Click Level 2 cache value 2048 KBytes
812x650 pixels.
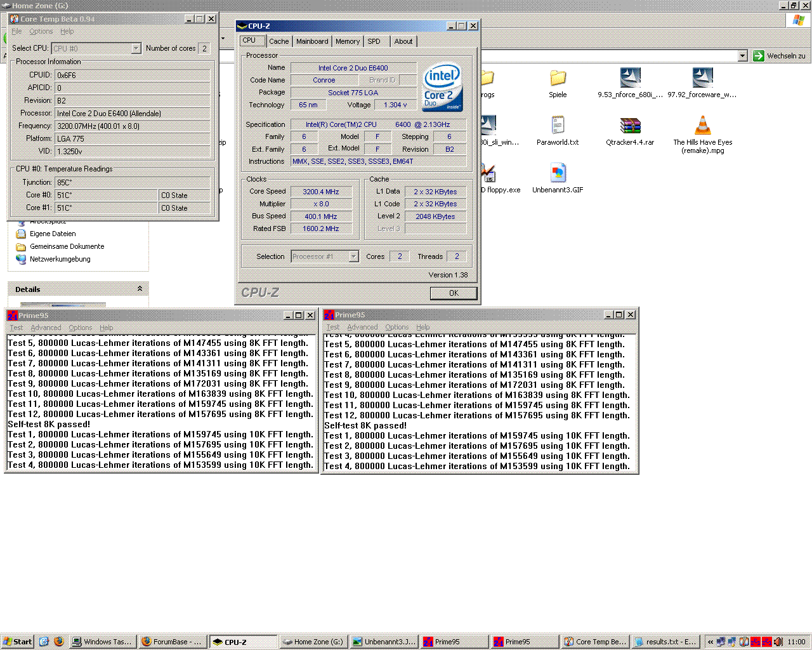tap(435, 216)
